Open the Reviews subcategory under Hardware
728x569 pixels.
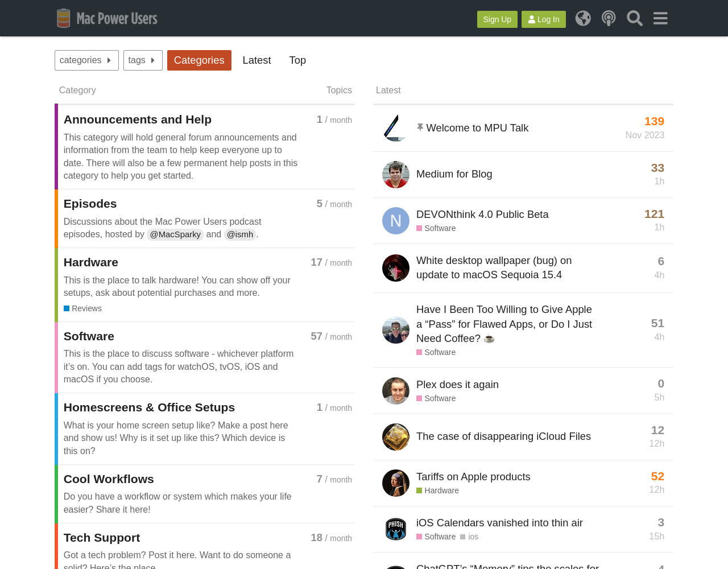[x=82, y=308]
